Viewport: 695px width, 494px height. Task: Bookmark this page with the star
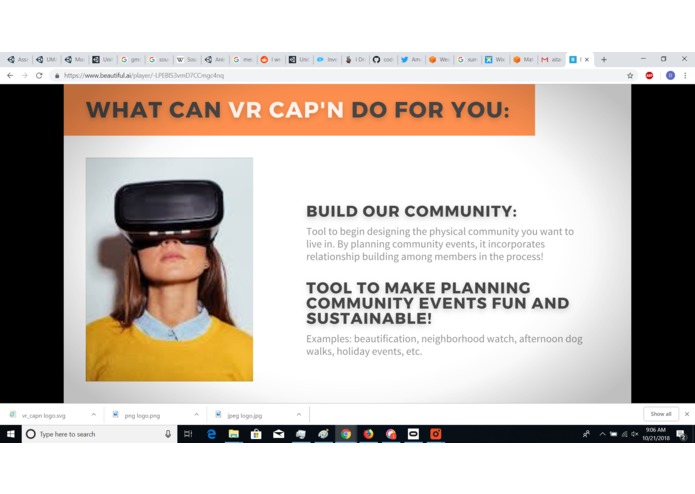(630, 76)
